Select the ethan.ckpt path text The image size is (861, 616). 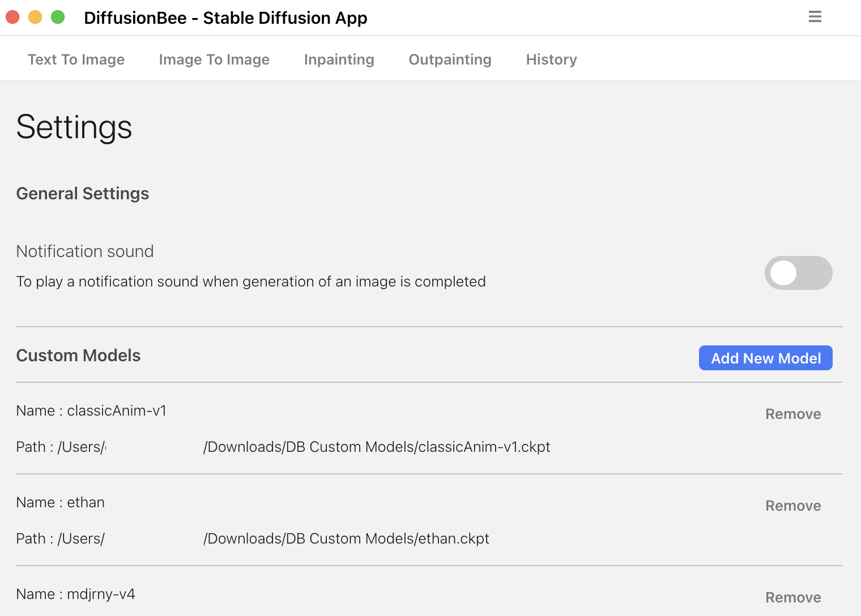[x=253, y=538]
